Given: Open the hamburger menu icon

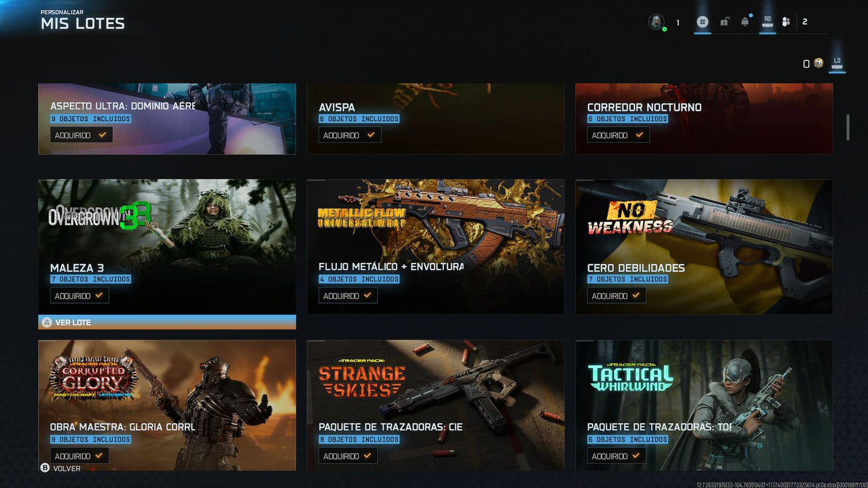Looking at the screenshot, I should click(702, 22).
